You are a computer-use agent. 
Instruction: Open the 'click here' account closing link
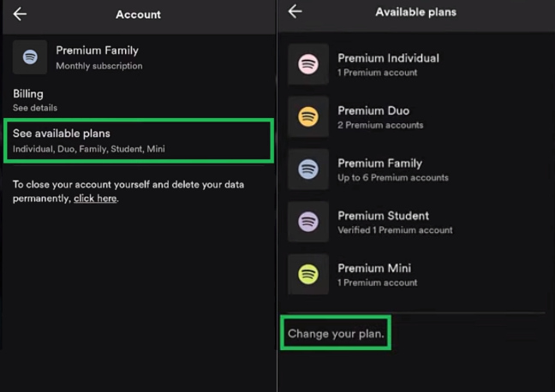click(x=95, y=199)
